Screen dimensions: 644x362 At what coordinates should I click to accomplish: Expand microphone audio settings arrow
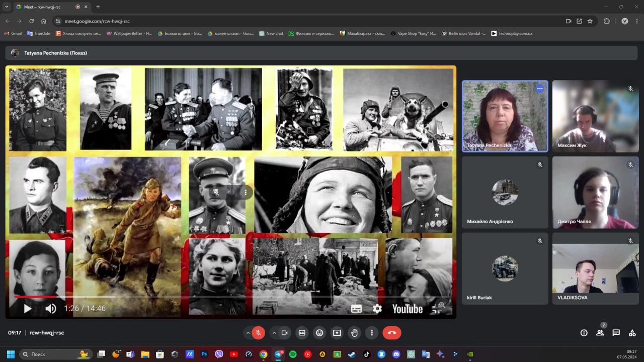tap(248, 333)
